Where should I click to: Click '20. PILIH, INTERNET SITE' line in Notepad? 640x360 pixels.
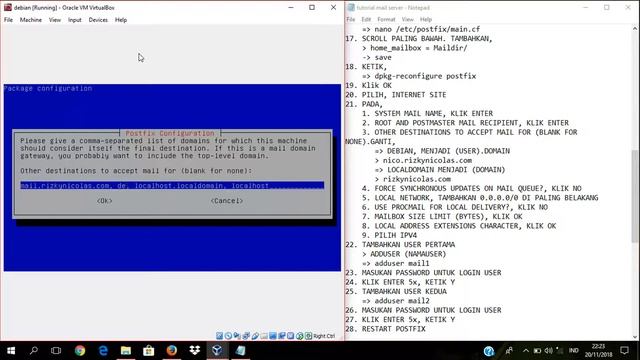(396, 95)
